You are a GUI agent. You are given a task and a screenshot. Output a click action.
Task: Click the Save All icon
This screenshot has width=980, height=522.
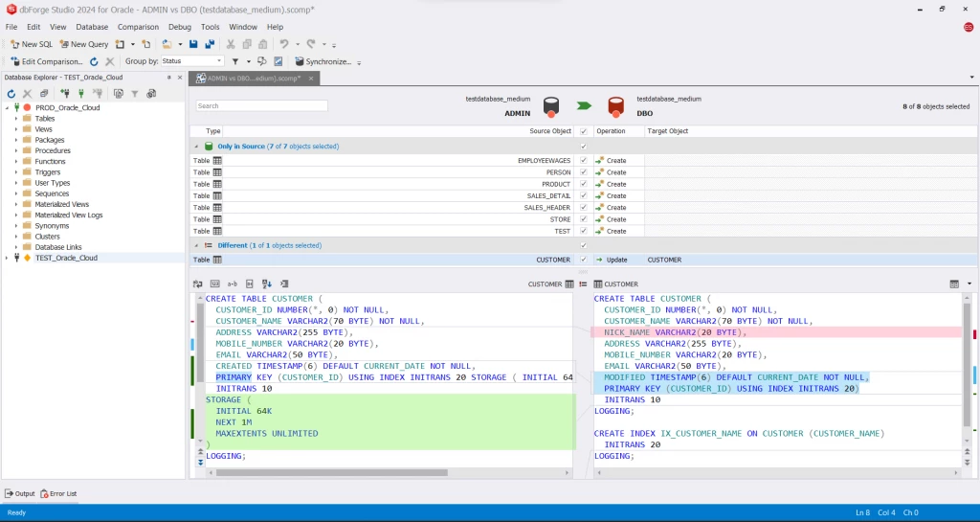click(x=210, y=44)
